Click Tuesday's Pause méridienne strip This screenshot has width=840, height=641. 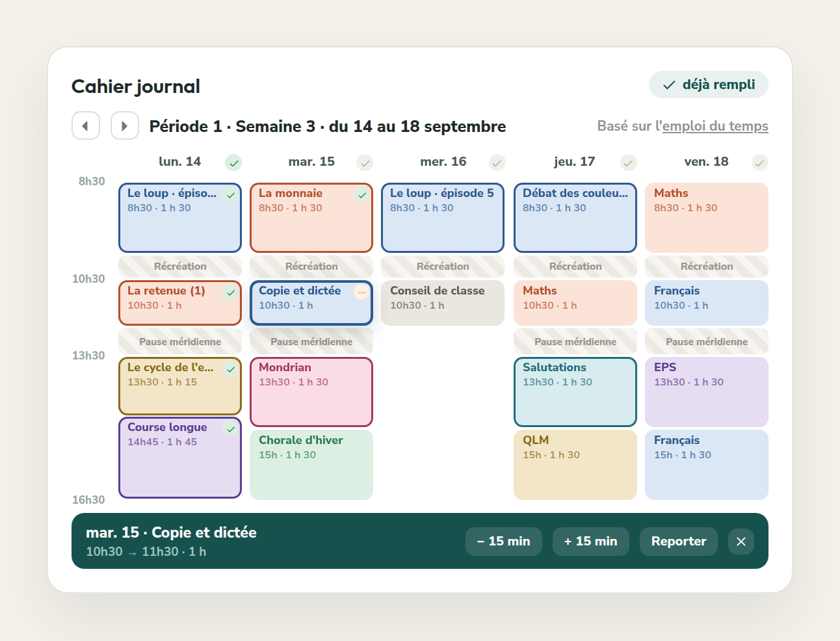pyautogui.click(x=311, y=342)
